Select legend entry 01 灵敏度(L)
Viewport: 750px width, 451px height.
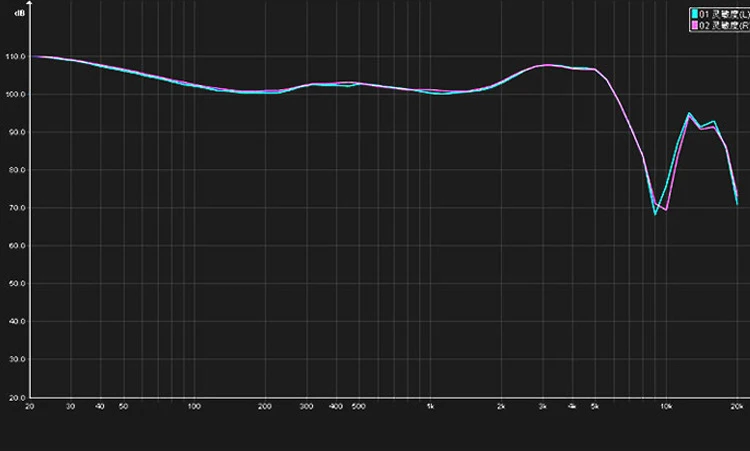724,14
